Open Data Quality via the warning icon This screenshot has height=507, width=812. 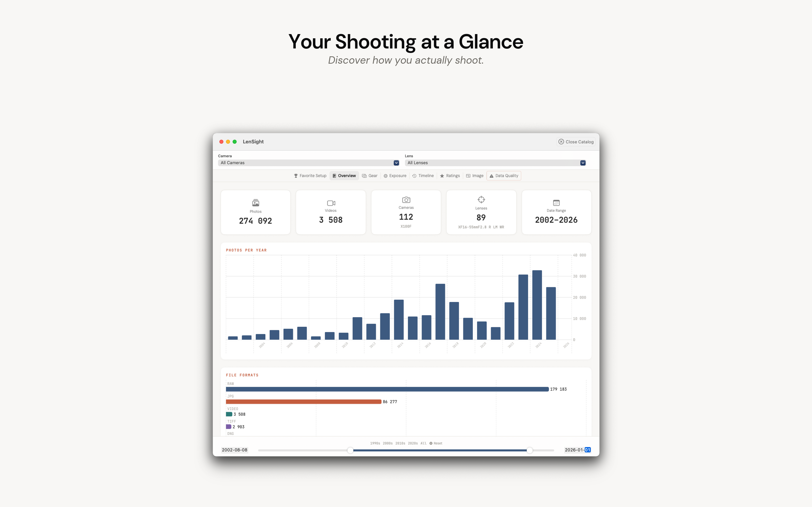coord(491,176)
